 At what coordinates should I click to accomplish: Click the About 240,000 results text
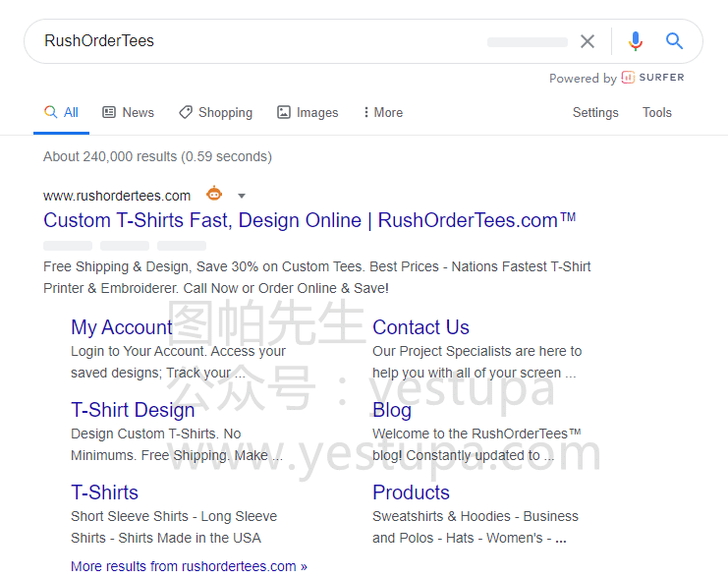(x=157, y=156)
